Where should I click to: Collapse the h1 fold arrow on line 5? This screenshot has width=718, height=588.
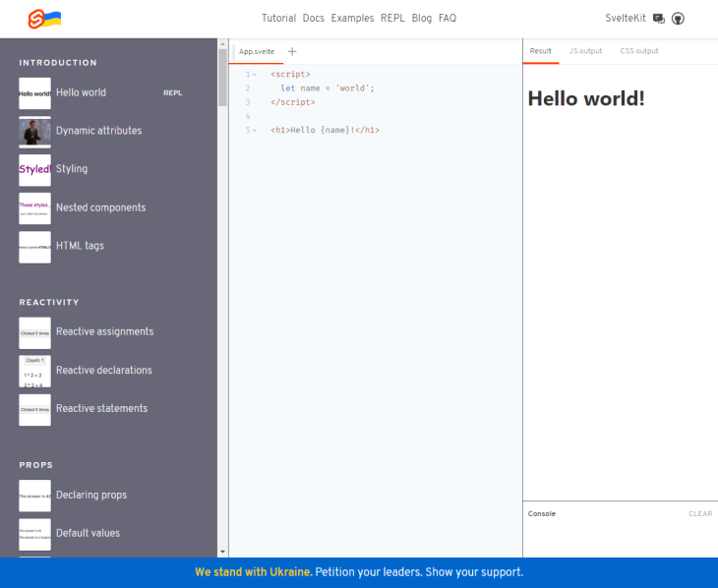(255, 130)
